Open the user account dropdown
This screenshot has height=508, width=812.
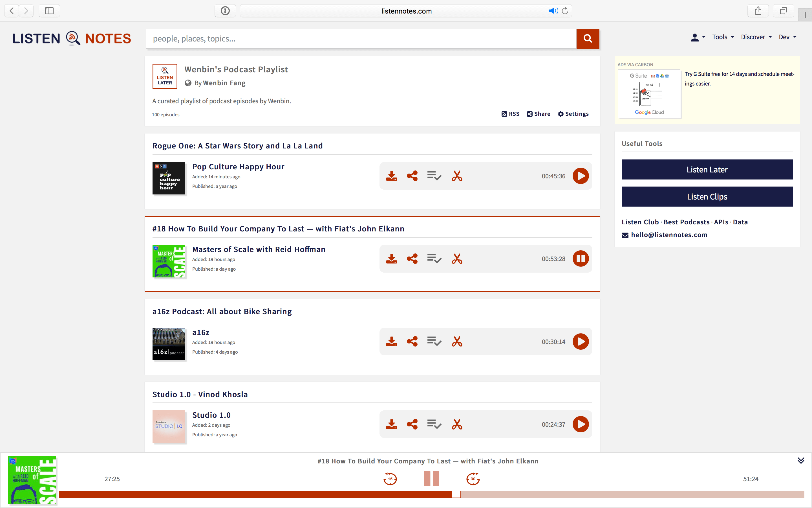[698, 37]
